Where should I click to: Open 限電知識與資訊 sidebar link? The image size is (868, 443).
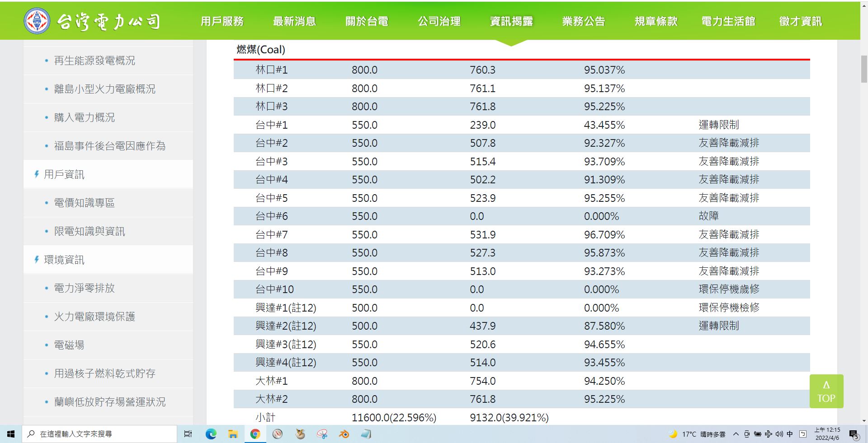(90, 231)
